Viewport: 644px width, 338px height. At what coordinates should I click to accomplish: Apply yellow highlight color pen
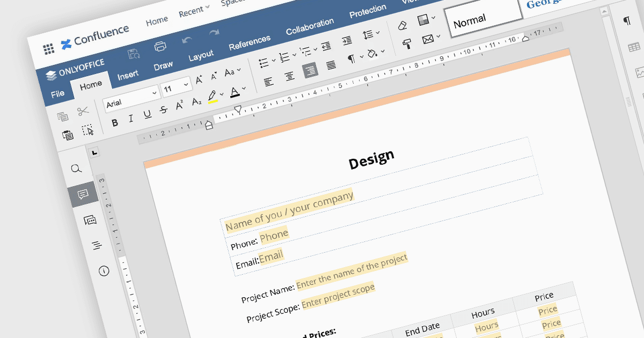click(213, 96)
